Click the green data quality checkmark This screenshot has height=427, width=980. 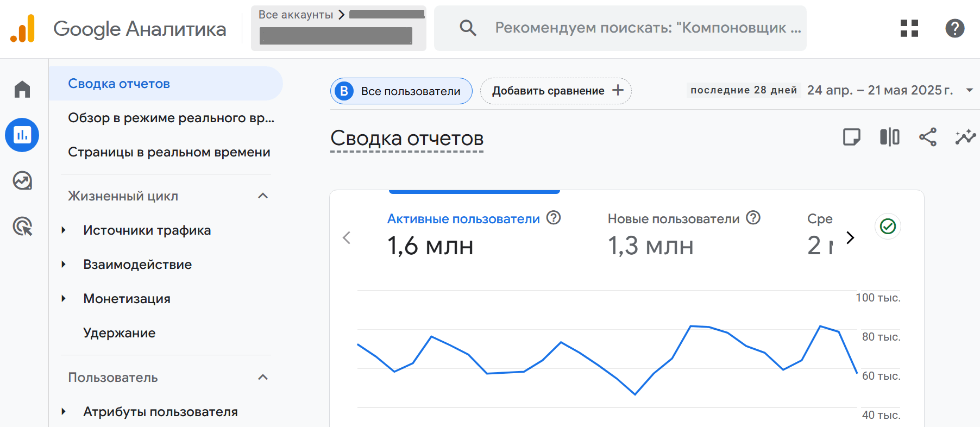pos(888,226)
